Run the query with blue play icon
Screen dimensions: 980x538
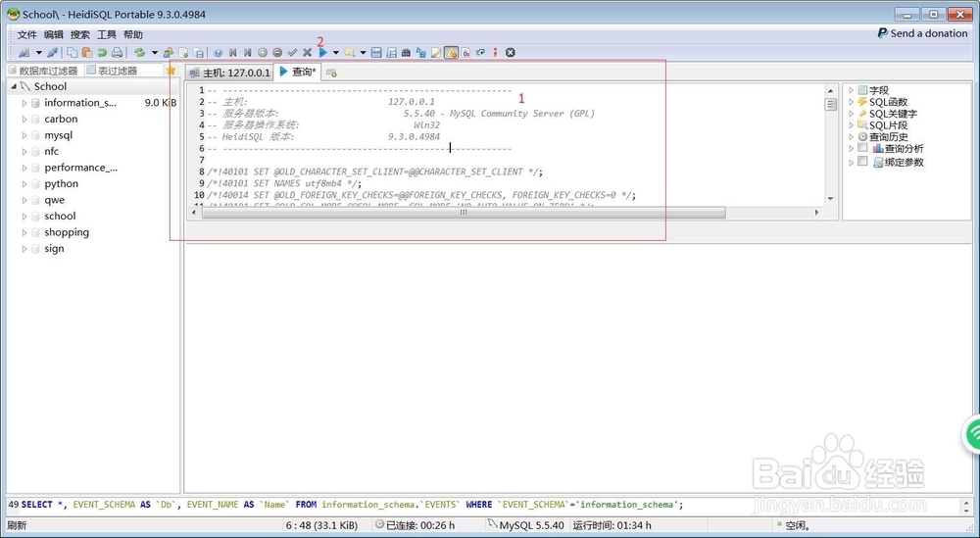(x=322, y=53)
